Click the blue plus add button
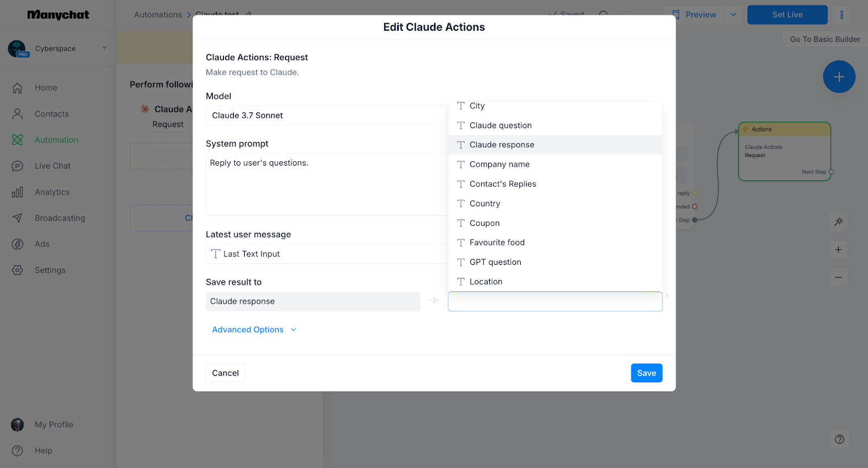The height and width of the screenshot is (468, 868). 839,77
